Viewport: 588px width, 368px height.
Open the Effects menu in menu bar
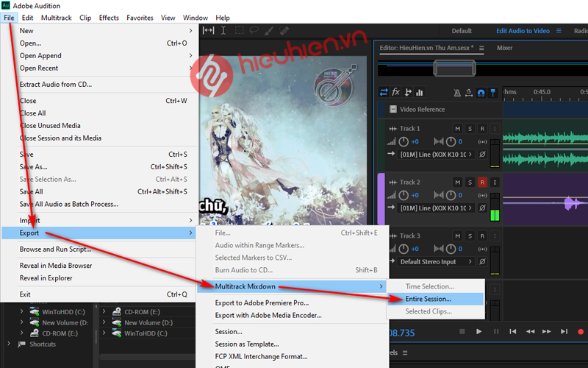(x=109, y=18)
